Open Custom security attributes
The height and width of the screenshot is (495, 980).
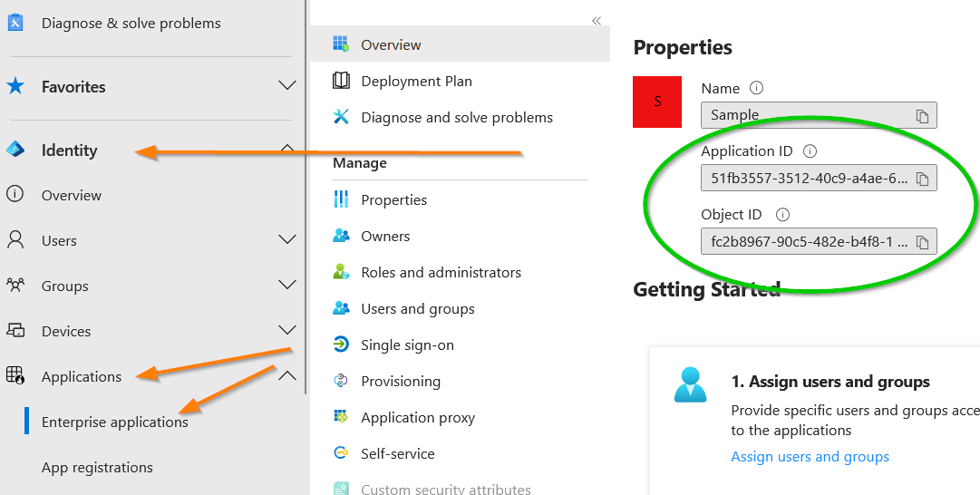(x=446, y=489)
